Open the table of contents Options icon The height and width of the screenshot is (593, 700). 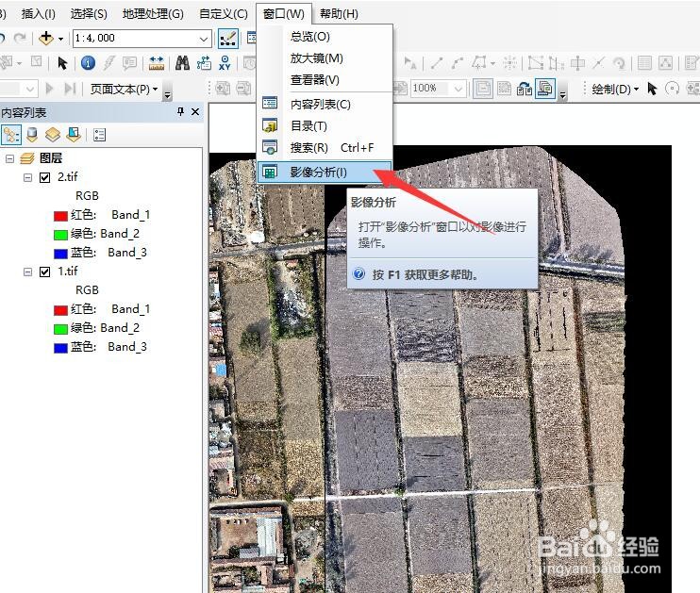[x=100, y=135]
